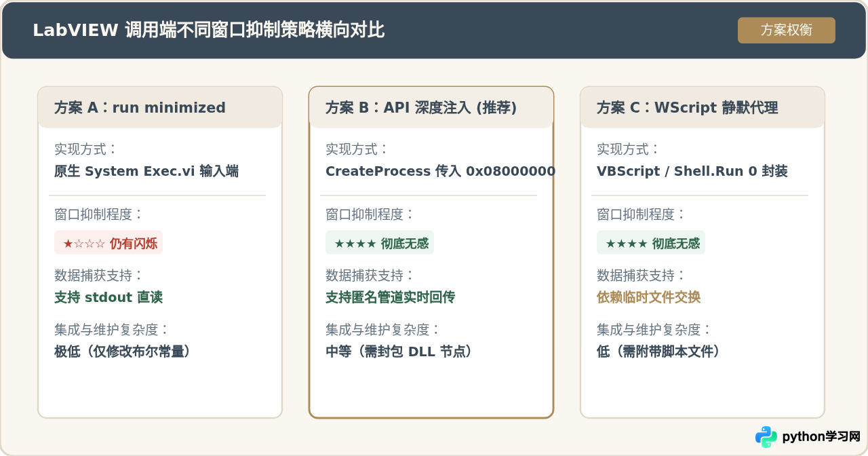
Task: Click text 原生 System Exec.vi 输入端
Action: click(146, 171)
